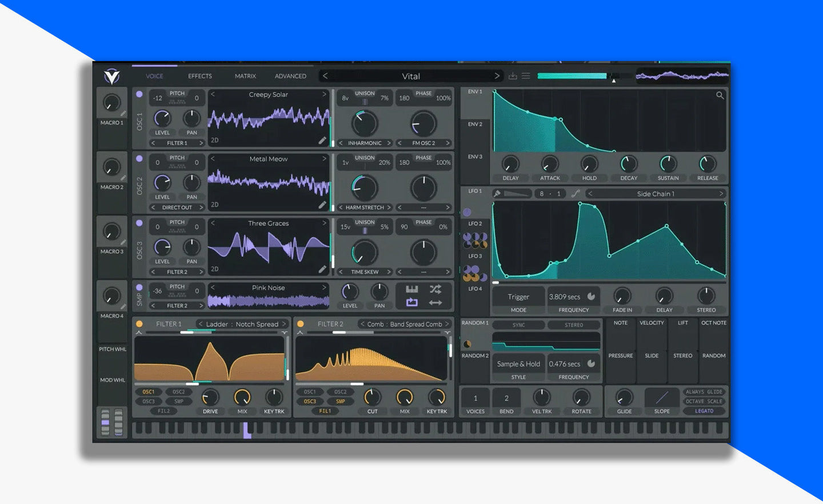Click the Random 1 modulation source dot
Screen dimensions: 823x504
click(467, 344)
